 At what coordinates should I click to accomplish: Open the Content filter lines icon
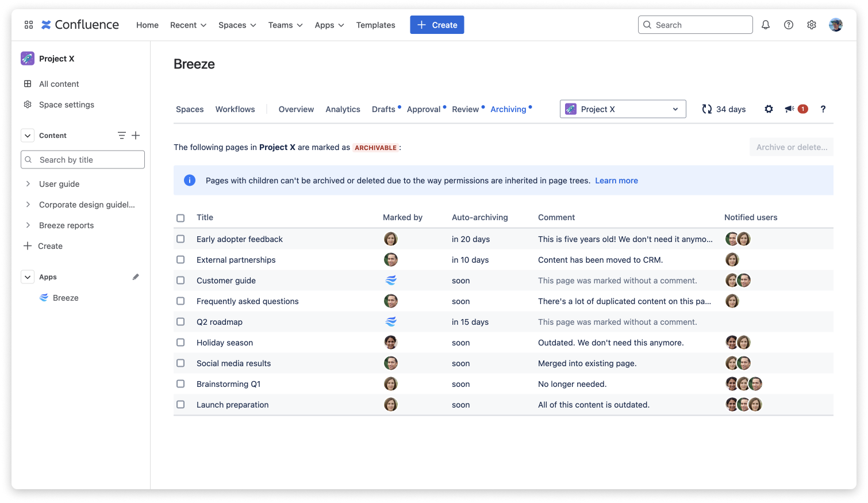click(x=122, y=136)
